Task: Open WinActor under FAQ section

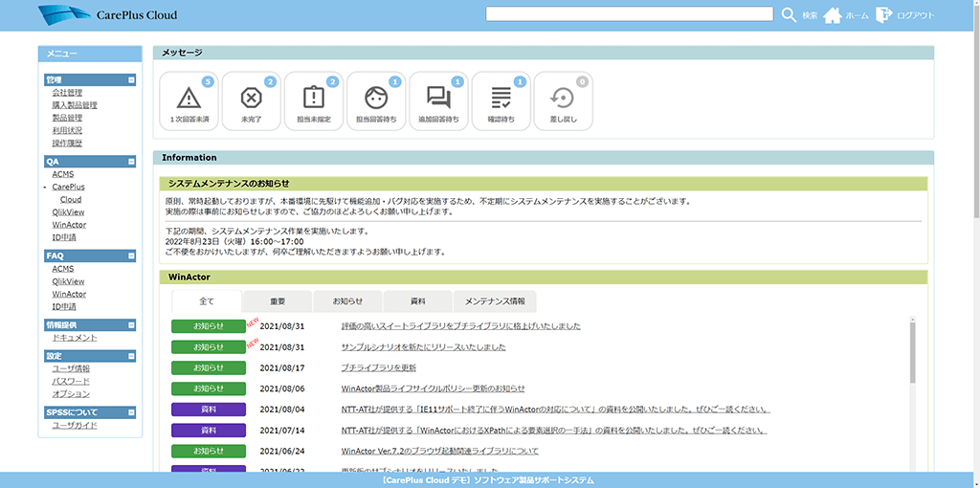Action: tap(69, 294)
